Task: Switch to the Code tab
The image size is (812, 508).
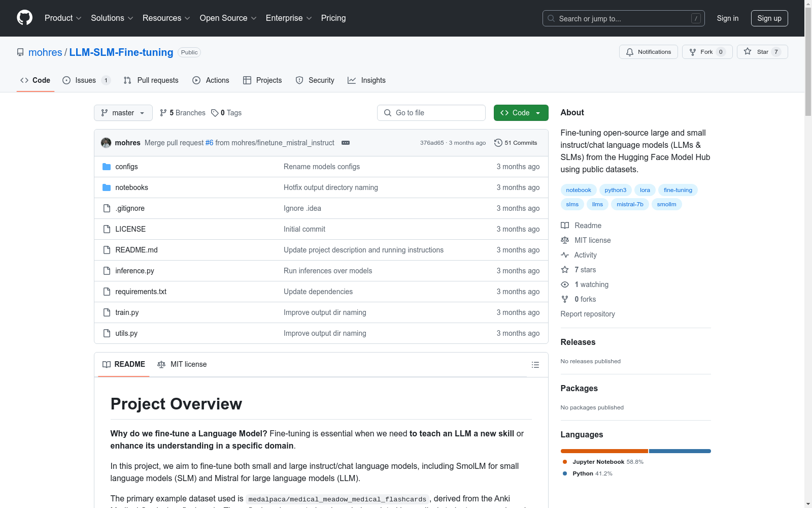Action: pos(36,80)
